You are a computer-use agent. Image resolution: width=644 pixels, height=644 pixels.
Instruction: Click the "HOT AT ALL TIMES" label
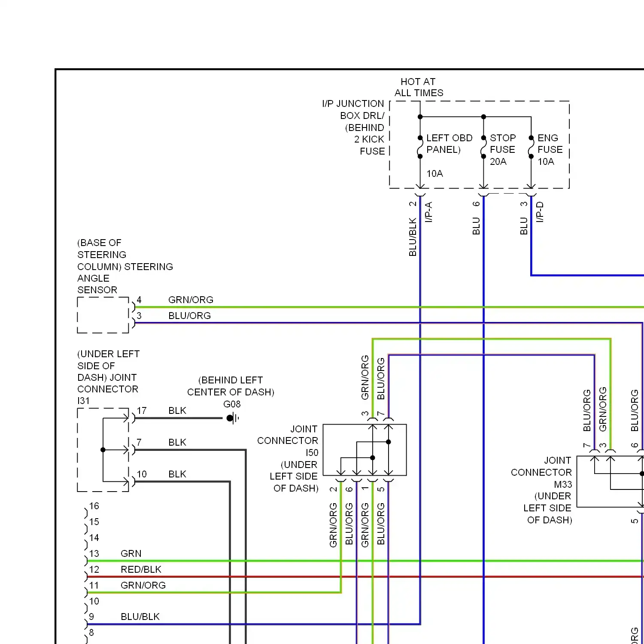point(419,87)
